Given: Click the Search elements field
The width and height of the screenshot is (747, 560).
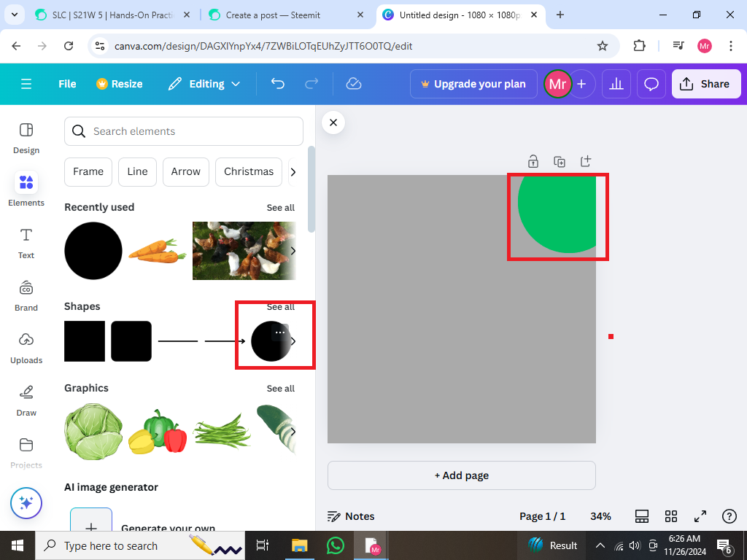Looking at the screenshot, I should tap(184, 131).
